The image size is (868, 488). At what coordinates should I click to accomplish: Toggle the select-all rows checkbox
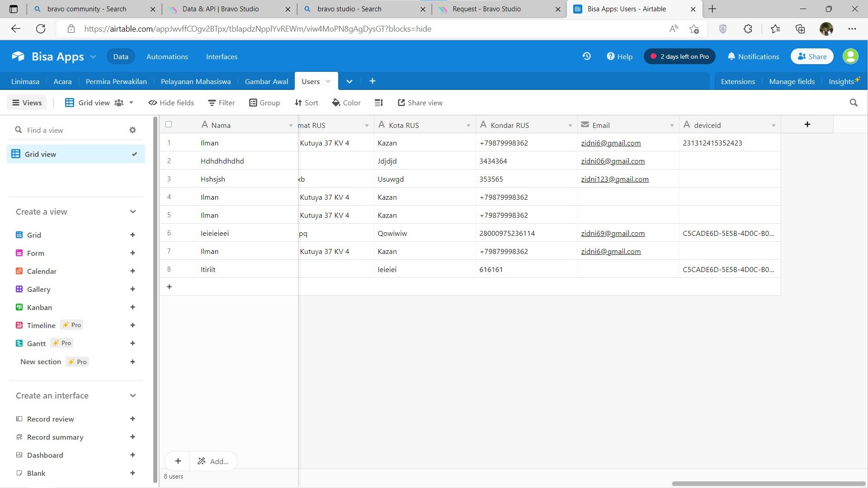[169, 124]
